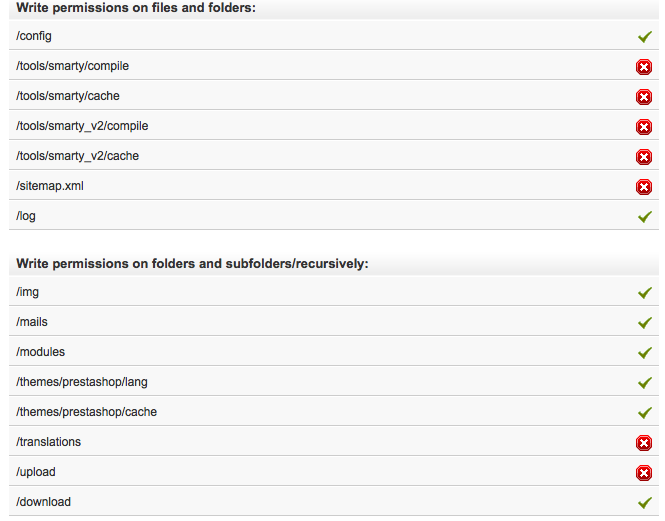Click the red error icon for /tools/smarty/compile
The height and width of the screenshot is (521, 665).
tap(644, 67)
